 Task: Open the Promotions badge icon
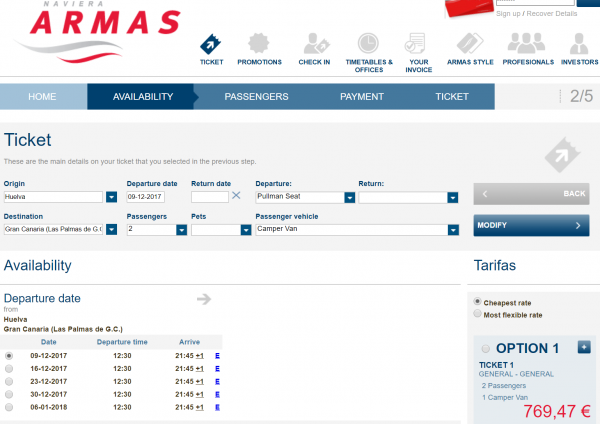(259, 44)
